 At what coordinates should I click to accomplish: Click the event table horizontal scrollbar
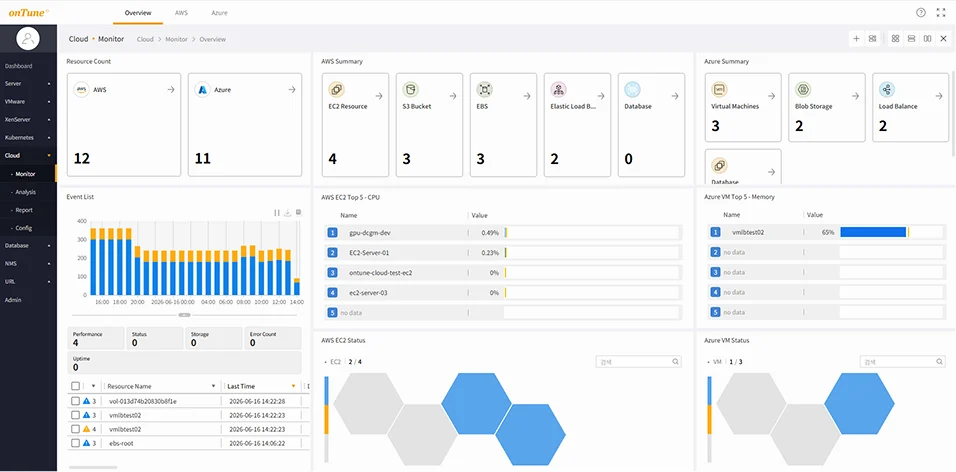pyautogui.click(x=93, y=468)
